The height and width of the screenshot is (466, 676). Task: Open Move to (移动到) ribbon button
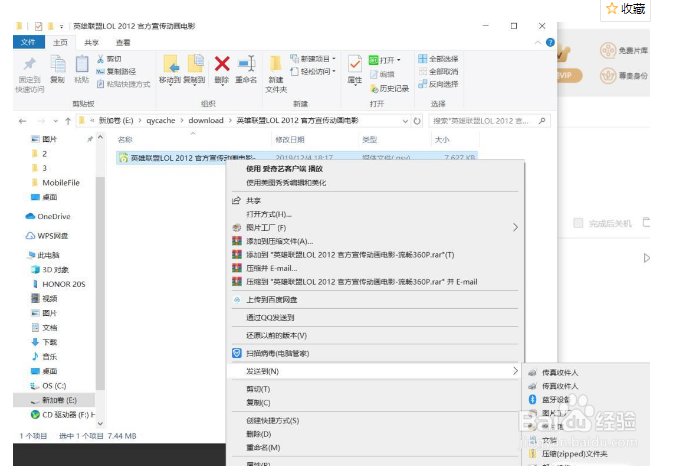point(170,69)
